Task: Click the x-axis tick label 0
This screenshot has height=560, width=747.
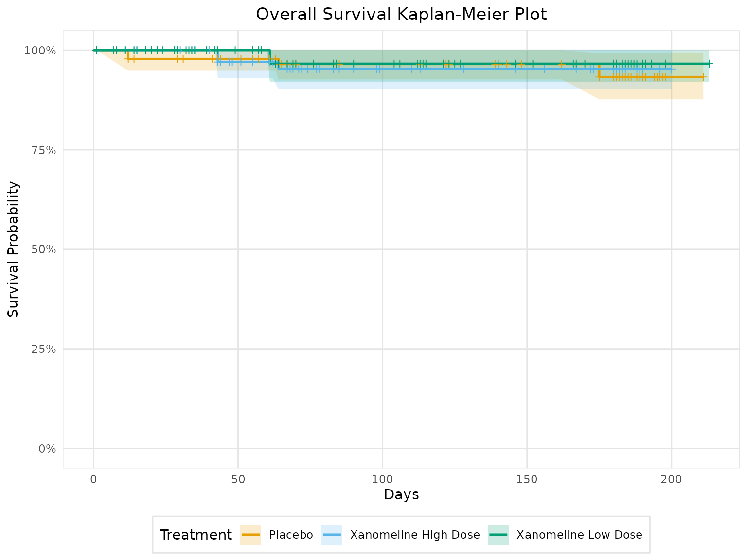Action: (x=93, y=478)
